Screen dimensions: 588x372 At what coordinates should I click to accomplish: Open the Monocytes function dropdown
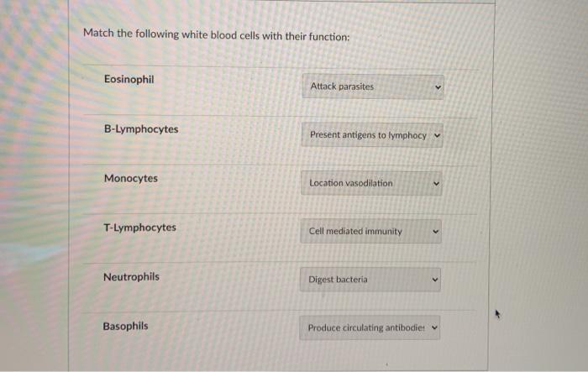(371, 183)
